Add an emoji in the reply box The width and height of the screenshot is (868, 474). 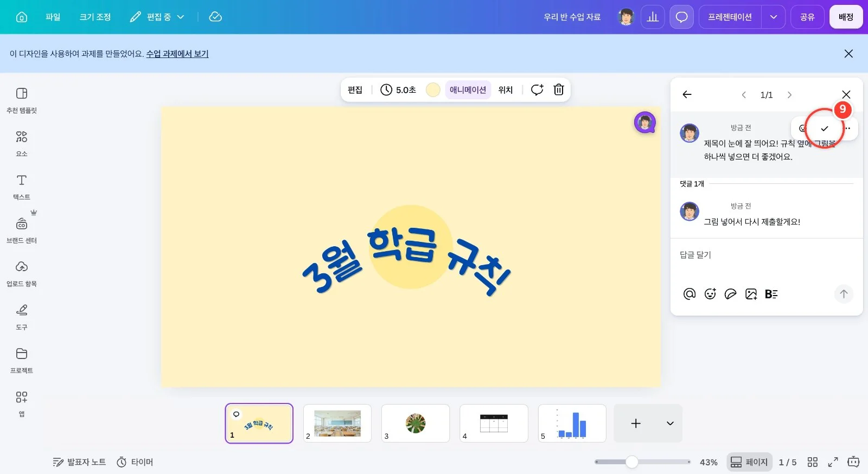pos(710,294)
